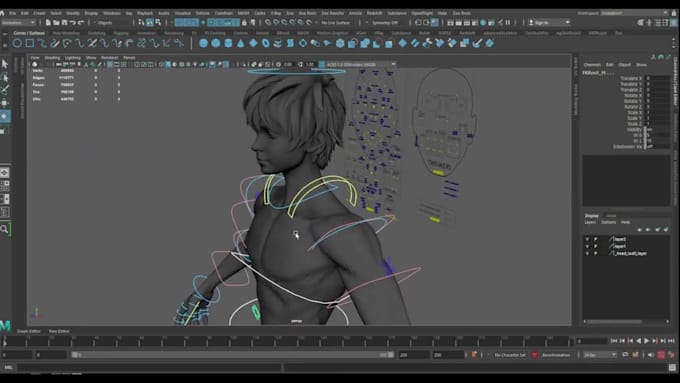Toggle visibility V of layer1
This screenshot has height=383, width=680.
point(587,246)
